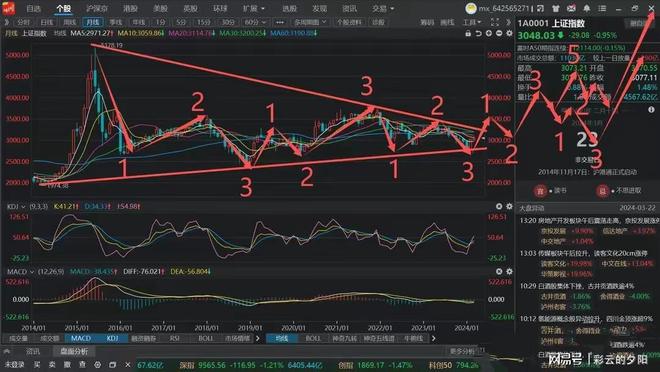Viewport: 660px width, 372px height.
Task: Select the 港股 market tab
Action: pos(130,8)
